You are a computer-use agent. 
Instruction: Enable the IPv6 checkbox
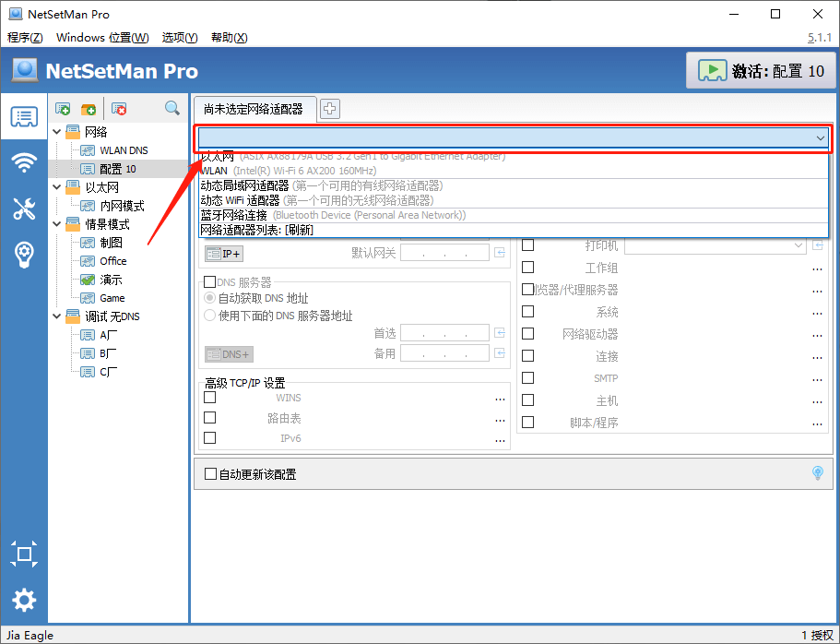pos(210,438)
